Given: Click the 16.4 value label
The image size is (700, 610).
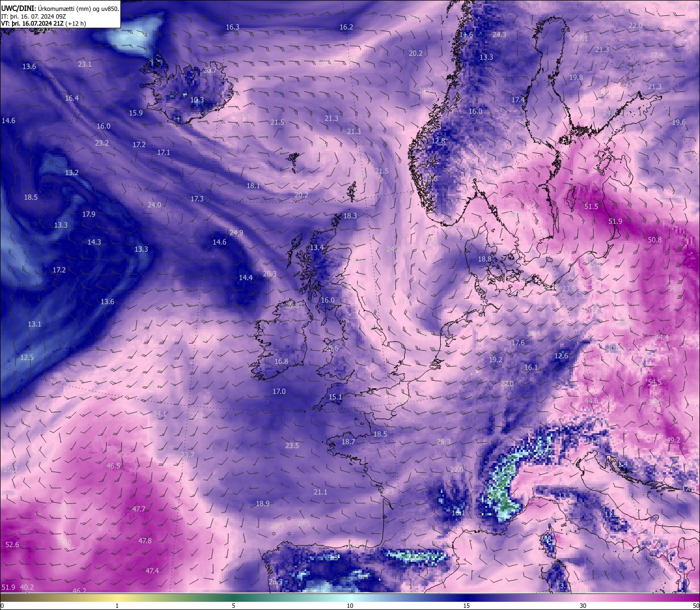Looking at the screenshot, I should pos(72,98).
